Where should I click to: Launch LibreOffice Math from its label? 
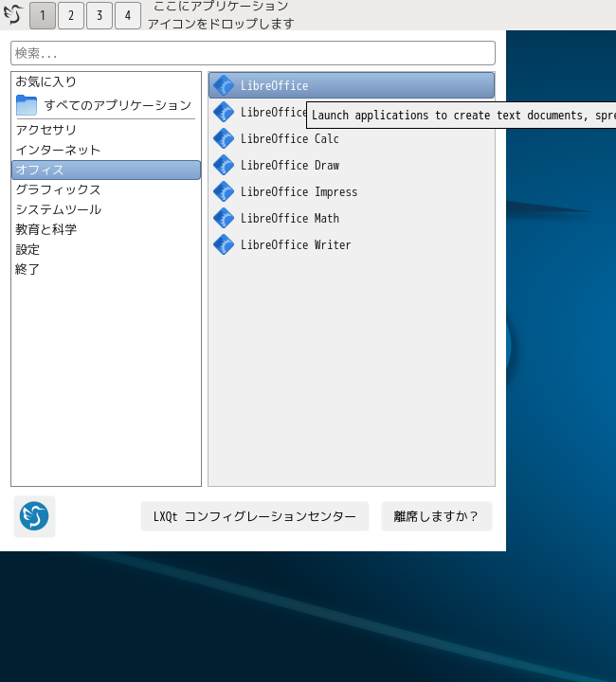(x=290, y=219)
